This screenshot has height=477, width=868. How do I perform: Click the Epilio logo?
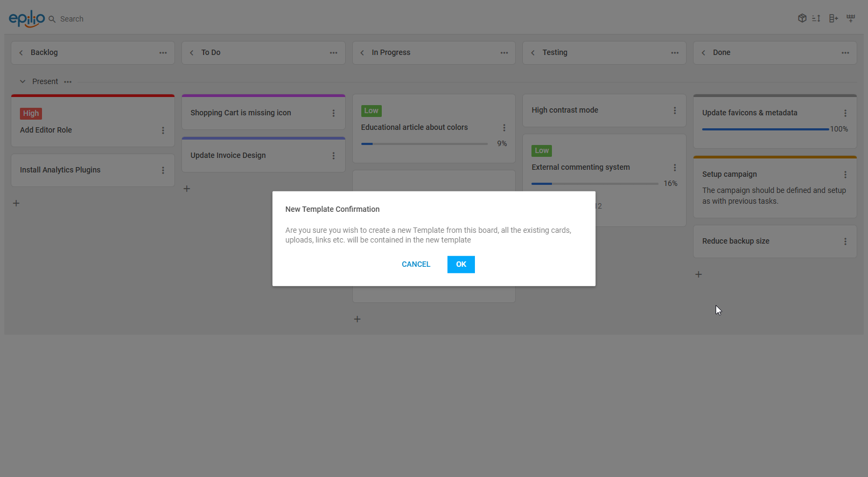(x=27, y=19)
